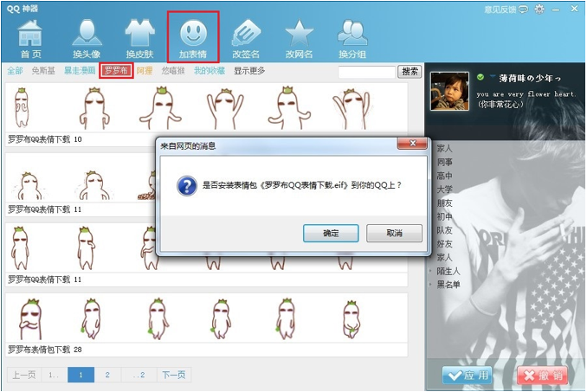Viewport: 587px width, 392px height.
Task: Expand the 陌生人 group arrow
Action: [x=430, y=271]
